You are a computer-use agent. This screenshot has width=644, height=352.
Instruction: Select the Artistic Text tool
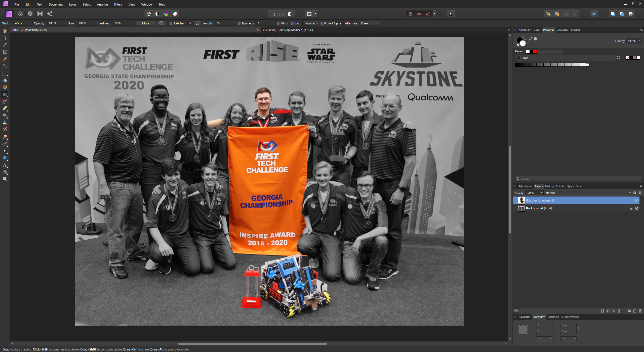(x=5, y=165)
